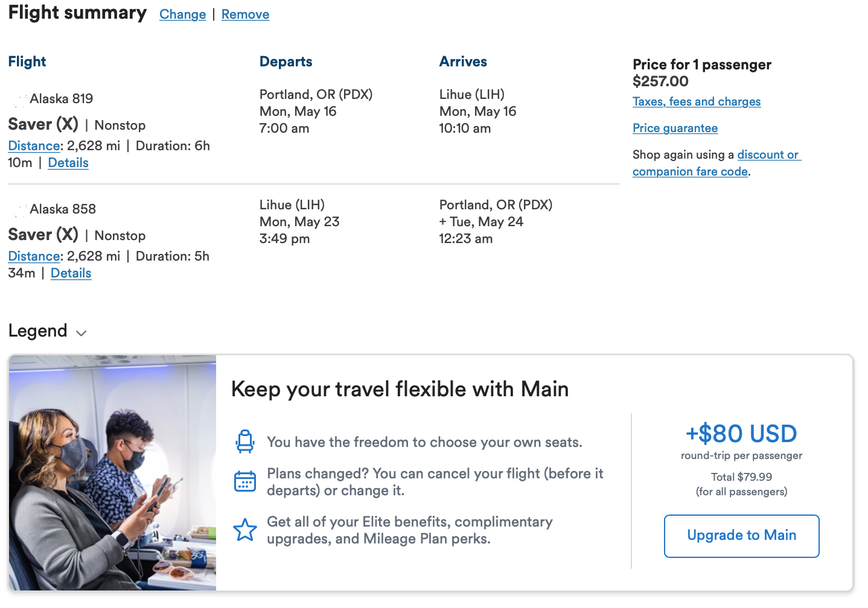Open Taxes, fees and charges link
This screenshot has width=868, height=608.
(x=697, y=102)
